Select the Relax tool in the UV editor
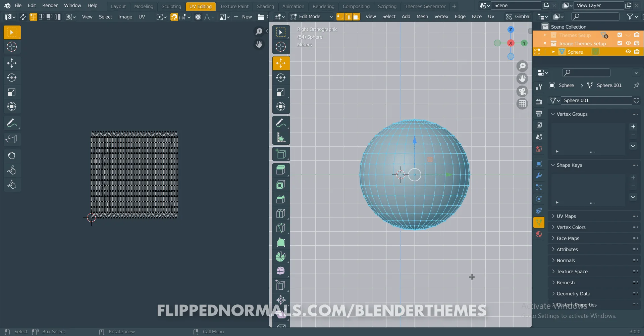The width and height of the screenshot is (644, 336). (x=12, y=170)
